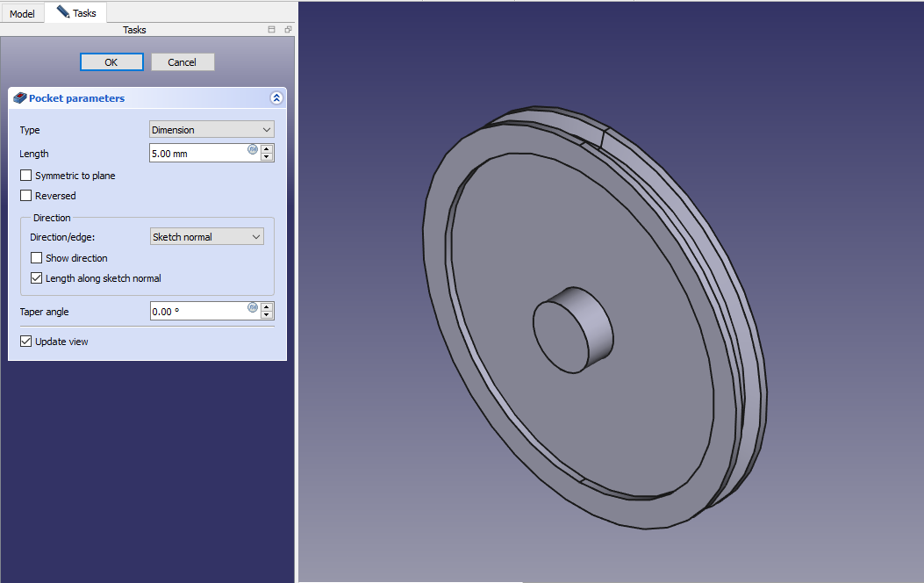
Task: Collapse the Pocket parameters section
Action: [x=276, y=98]
